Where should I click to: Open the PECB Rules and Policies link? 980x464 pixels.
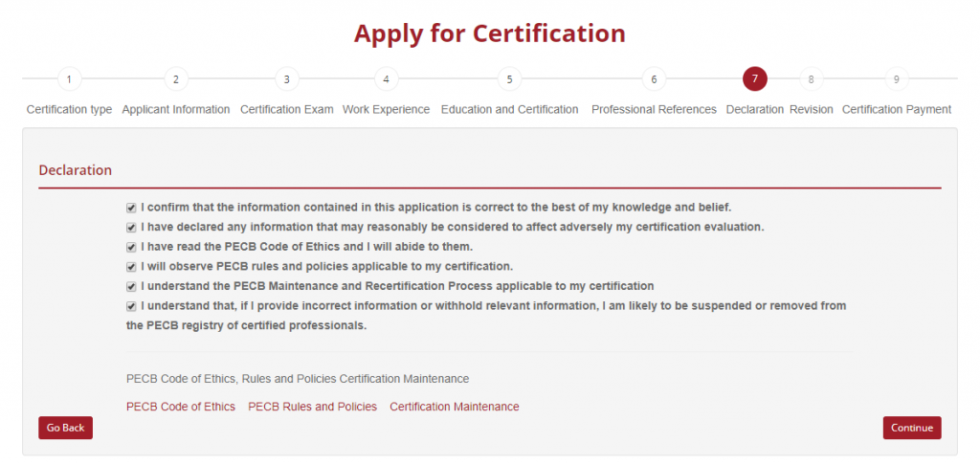(312, 407)
